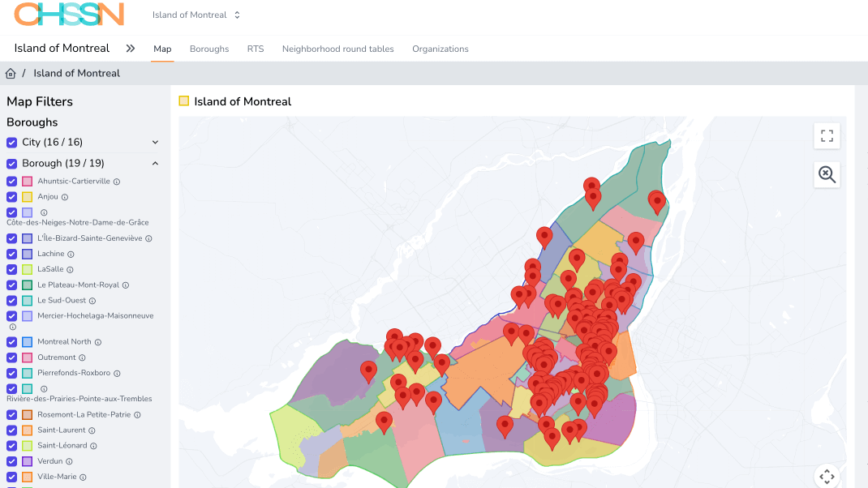868x488 pixels.
Task: Click the northeastern-most red map marker
Action: (656, 200)
